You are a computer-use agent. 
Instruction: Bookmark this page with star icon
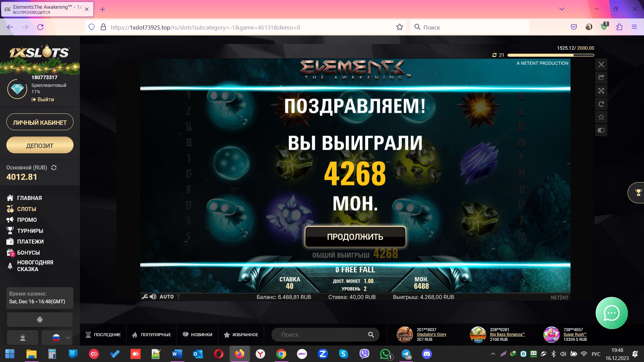(x=399, y=27)
